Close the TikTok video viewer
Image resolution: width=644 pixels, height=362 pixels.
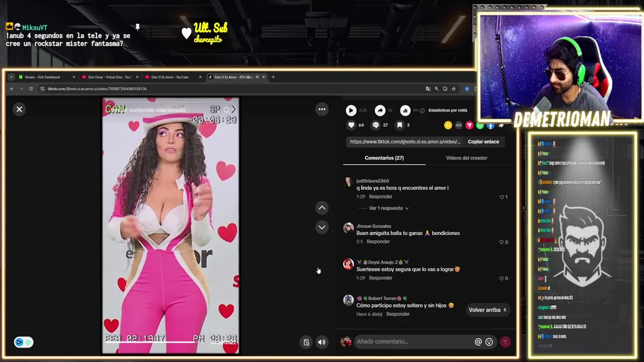(19, 109)
